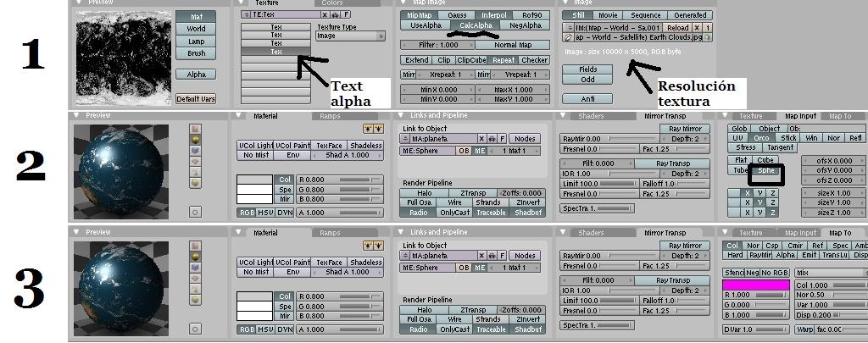Click the X button next to Reload
The image size is (868, 343).
click(x=698, y=28)
